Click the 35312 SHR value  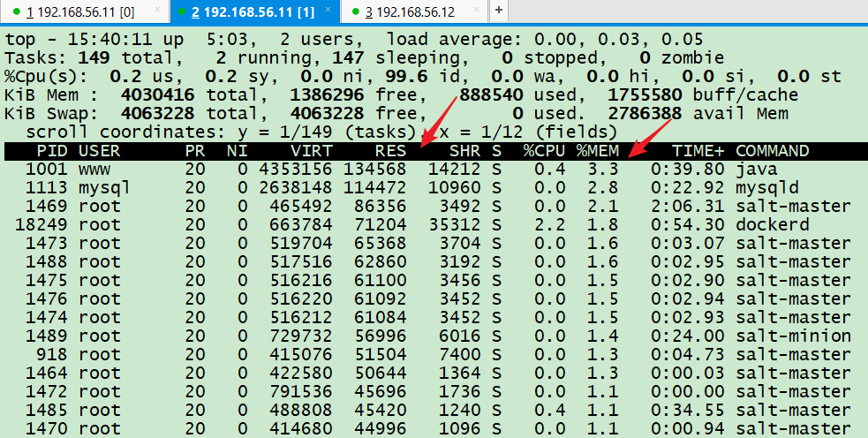coord(455,225)
